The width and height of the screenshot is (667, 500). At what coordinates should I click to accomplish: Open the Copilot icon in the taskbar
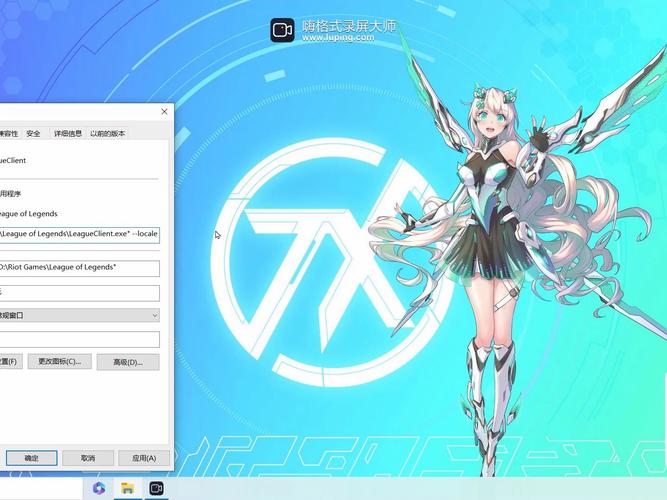click(99, 488)
